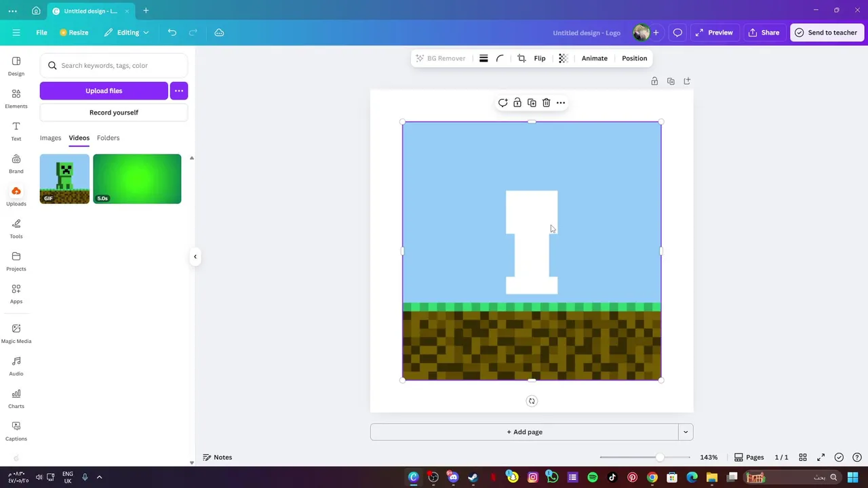Image resolution: width=868 pixels, height=488 pixels.
Task: Select the Crop tool
Action: click(x=521, y=58)
